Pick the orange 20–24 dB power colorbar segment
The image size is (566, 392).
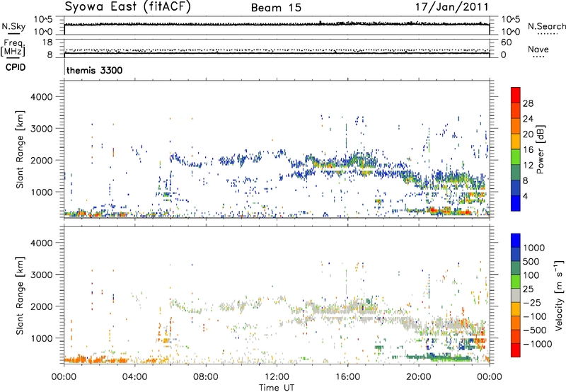(x=516, y=126)
